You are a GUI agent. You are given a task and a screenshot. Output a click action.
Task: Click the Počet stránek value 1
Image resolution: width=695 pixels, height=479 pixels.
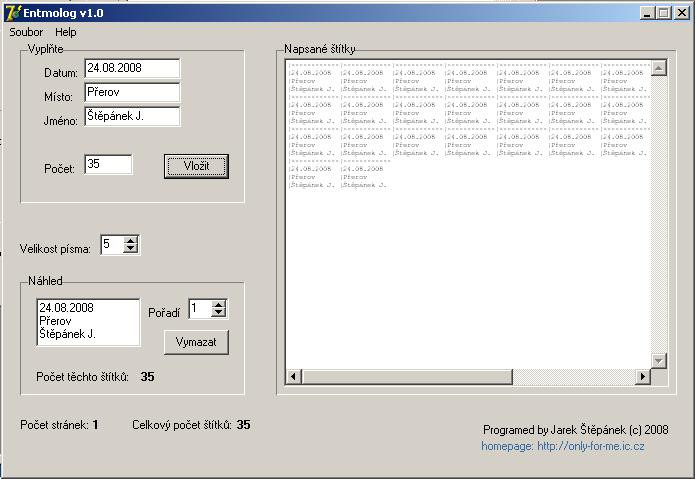tap(95, 425)
